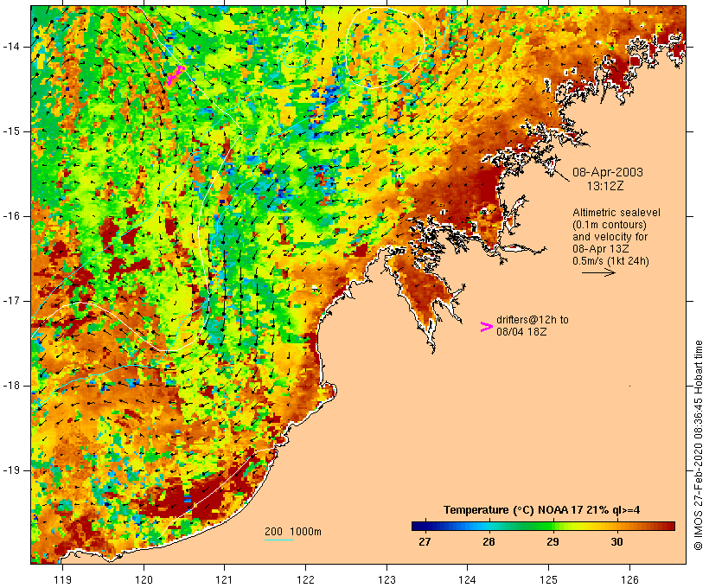Click latitude axis label -19
This screenshot has width=709, height=588.
[11, 470]
